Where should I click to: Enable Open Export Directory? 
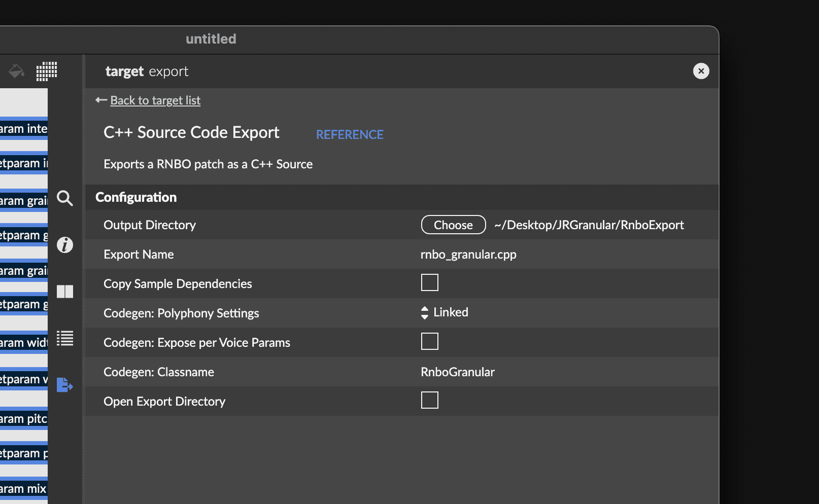pyautogui.click(x=429, y=400)
